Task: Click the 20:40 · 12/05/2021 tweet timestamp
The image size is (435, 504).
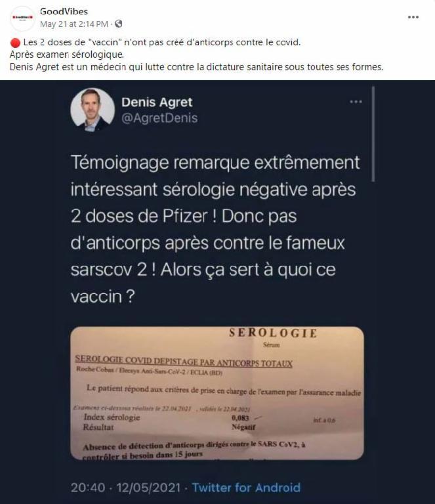Action: pyautogui.click(x=125, y=488)
